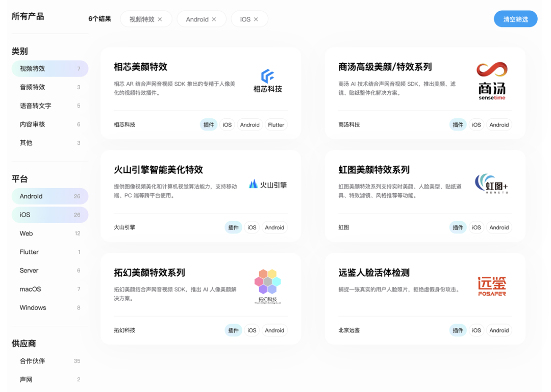Click iOS tag on 火山引擎 card

252,228
